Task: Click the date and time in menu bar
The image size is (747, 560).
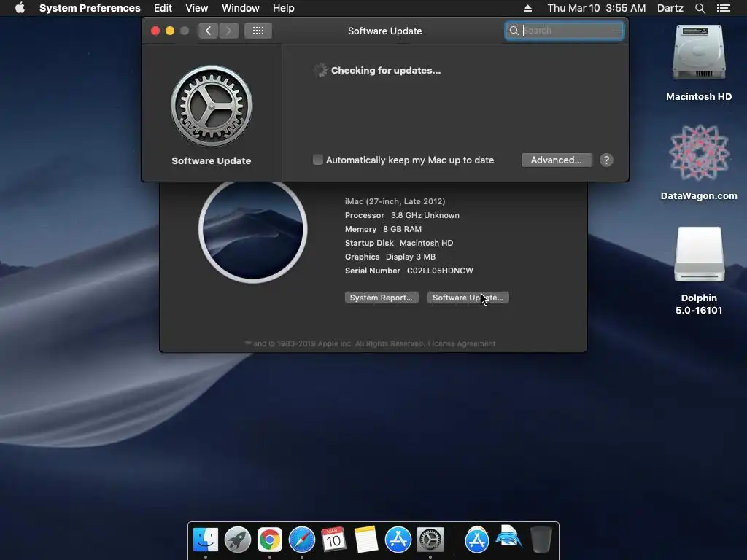Action: 596,8
